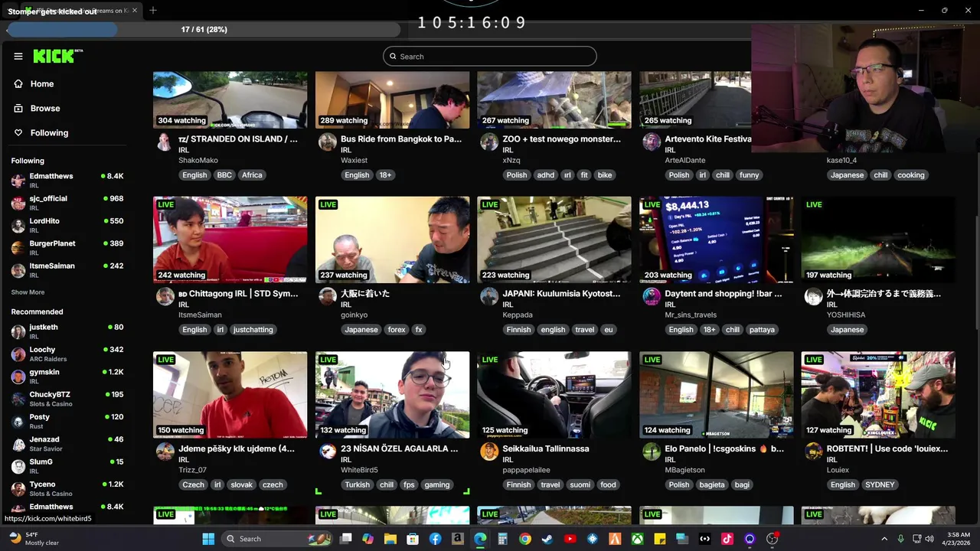Open Trizz_07 stream thumbnail
This screenshot has height=551, width=980.
[x=230, y=395]
